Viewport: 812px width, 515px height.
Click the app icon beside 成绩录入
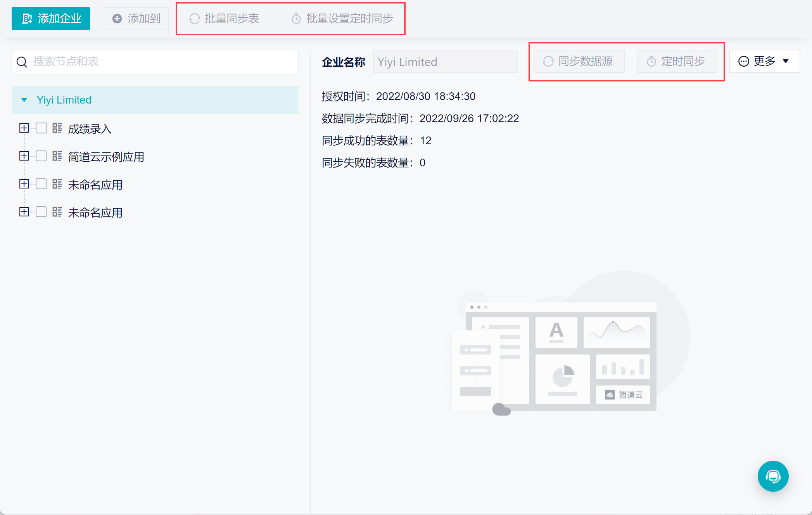(x=57, y=128)
